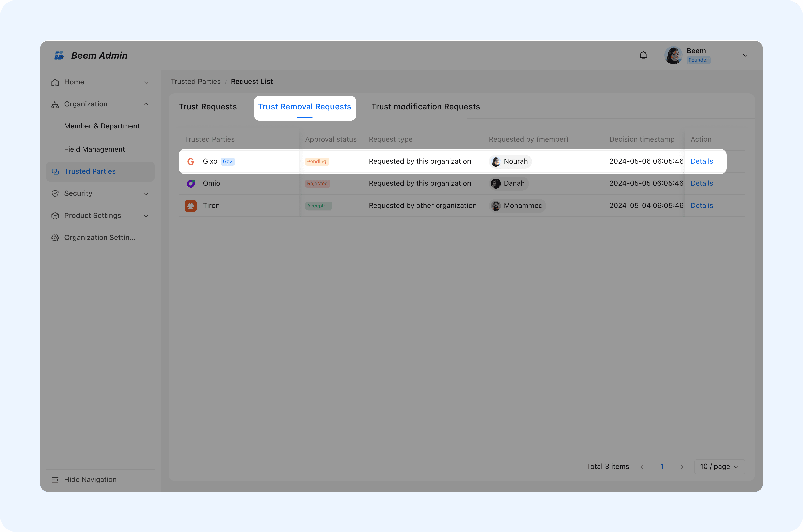Switch to Trust modification Requests tab

coord(425,107)
